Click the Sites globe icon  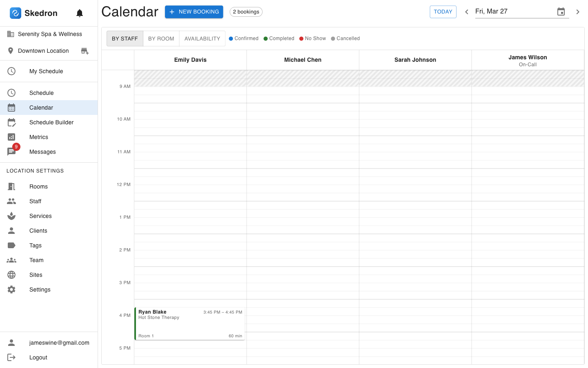click(x=11, y=275)
